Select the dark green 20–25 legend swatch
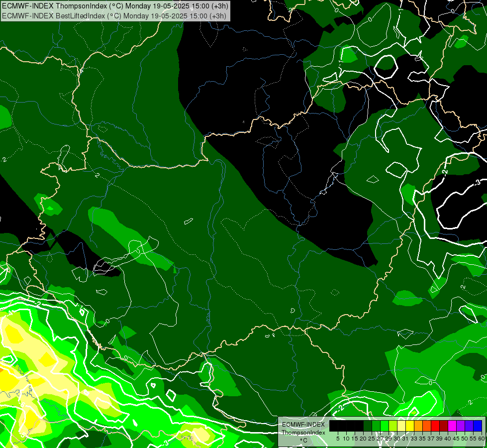 (368, 426)
